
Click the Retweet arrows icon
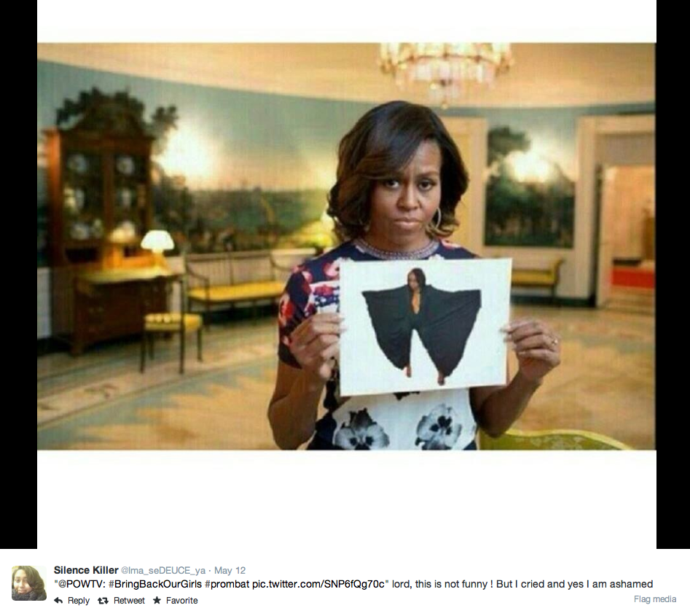(x=103, y=601)
